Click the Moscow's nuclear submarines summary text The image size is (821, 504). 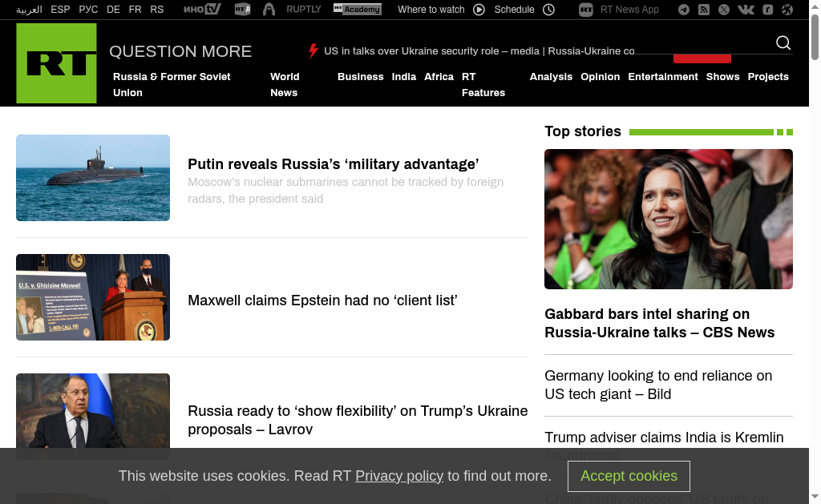(346, 190)
